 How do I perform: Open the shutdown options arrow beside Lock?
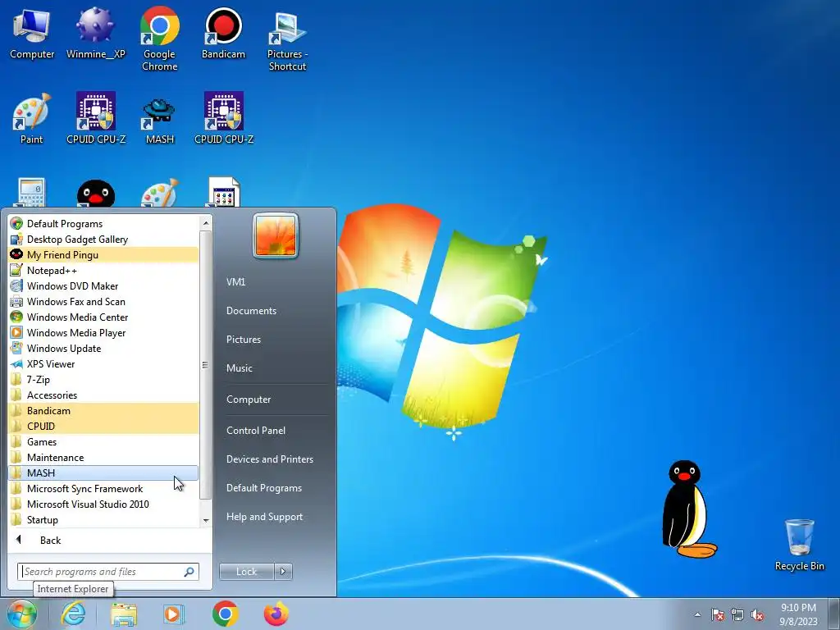(283, 572)
